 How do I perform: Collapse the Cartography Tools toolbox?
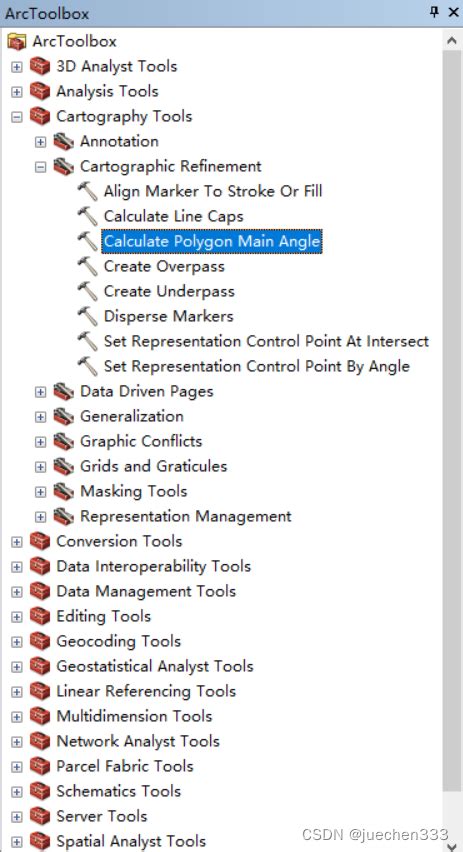[x=17, y=117]
